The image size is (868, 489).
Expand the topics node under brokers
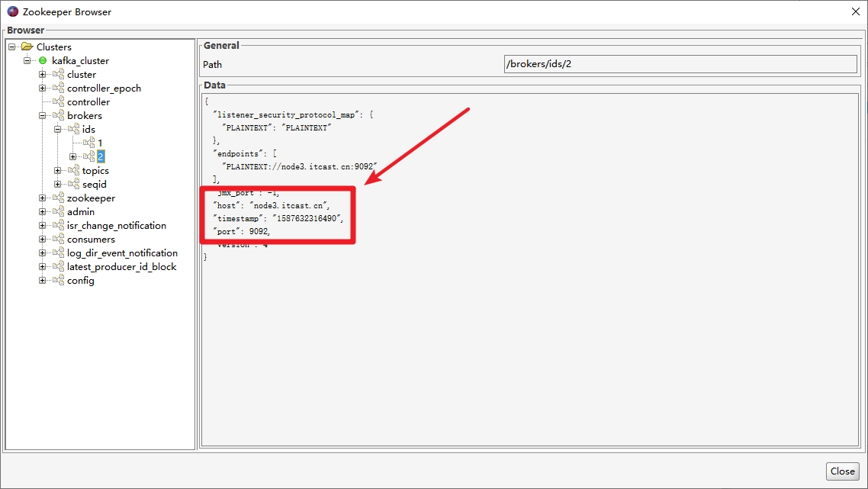pos(57,171)
